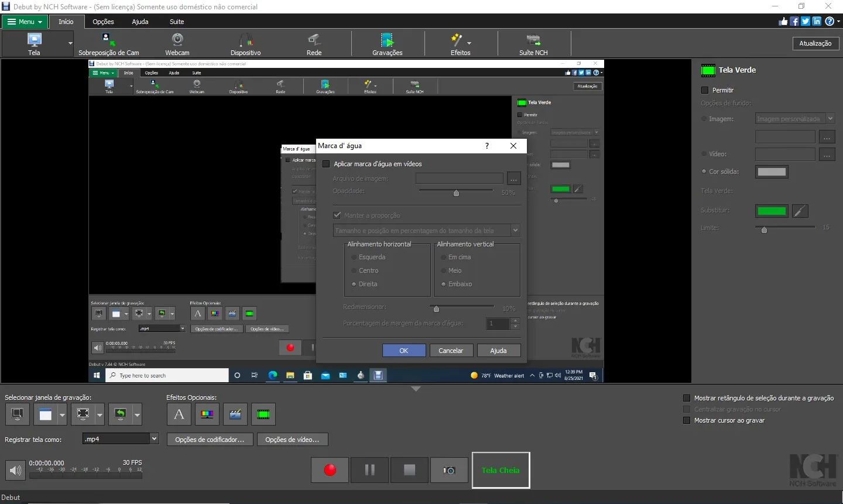843x504 pixels.
Task: Click the LinkedIn share icon
Action: pos(817,21)
